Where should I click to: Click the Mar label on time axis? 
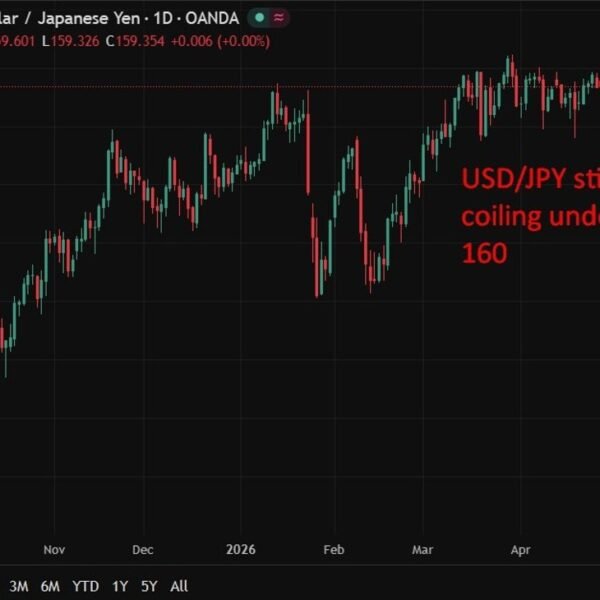(x=422, y=550)
